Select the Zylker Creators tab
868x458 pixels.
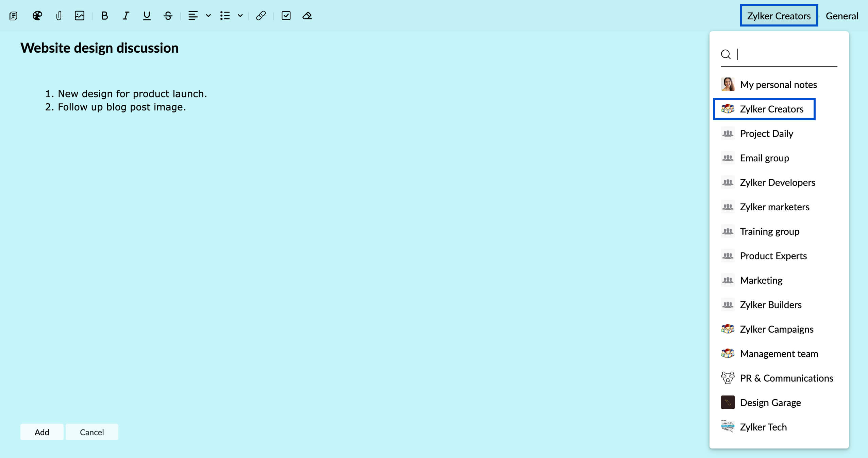(779, 16)
